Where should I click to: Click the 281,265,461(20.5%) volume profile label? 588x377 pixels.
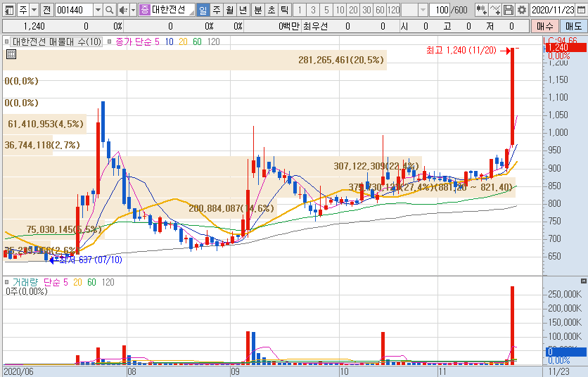click(341, 60)
